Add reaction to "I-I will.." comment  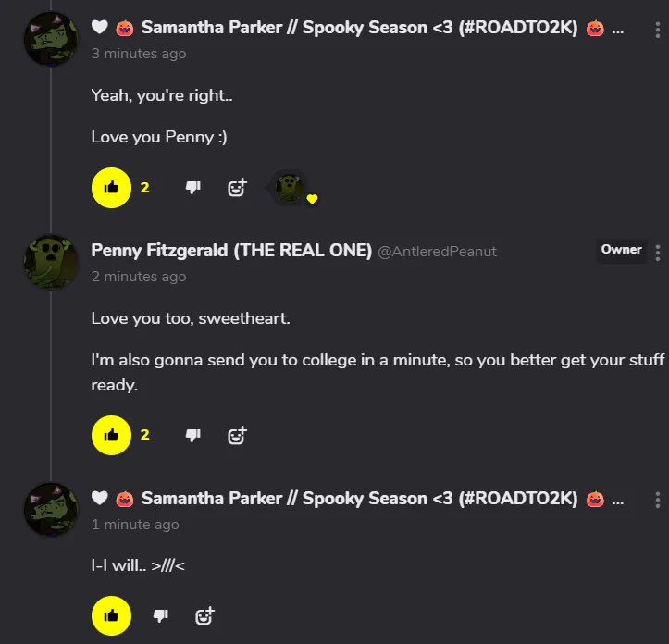[x=204, y=615]
